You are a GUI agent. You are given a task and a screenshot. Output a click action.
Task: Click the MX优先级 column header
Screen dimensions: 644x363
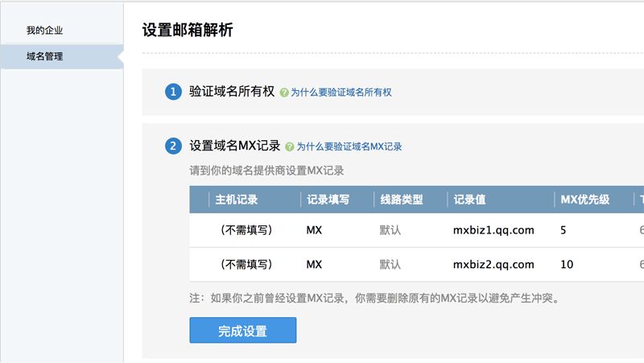point(584,200)
